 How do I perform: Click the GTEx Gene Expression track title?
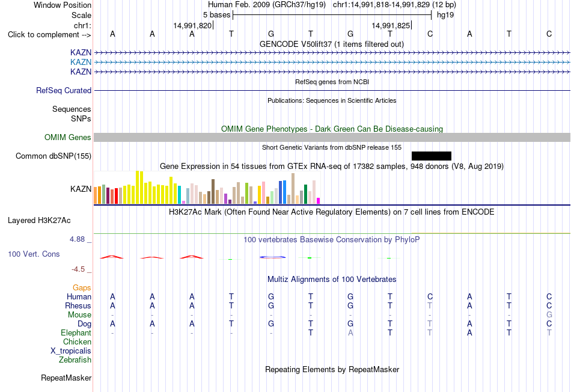331,166
